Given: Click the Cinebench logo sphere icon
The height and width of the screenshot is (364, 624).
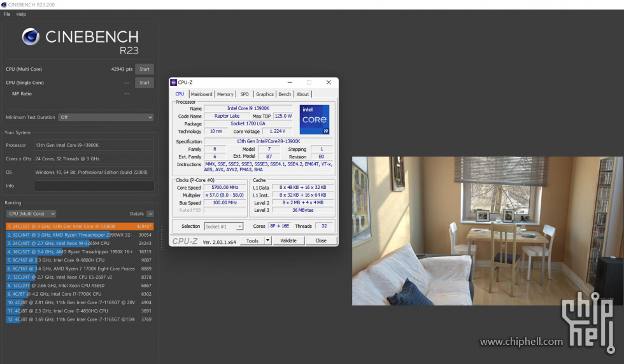Looking at the screenshot, I should pyautogui.click(x=31, y=37).
